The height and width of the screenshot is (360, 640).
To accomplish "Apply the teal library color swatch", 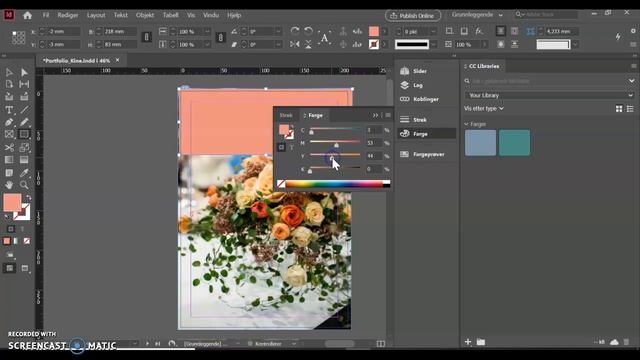I will [x=514, y=142].
